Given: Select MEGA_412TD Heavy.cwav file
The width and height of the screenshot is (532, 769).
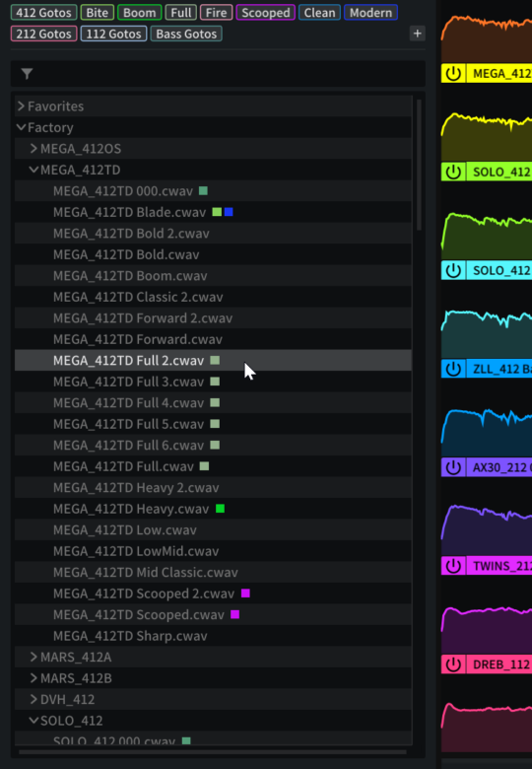Looking at the screenshot, I should 131,509.
